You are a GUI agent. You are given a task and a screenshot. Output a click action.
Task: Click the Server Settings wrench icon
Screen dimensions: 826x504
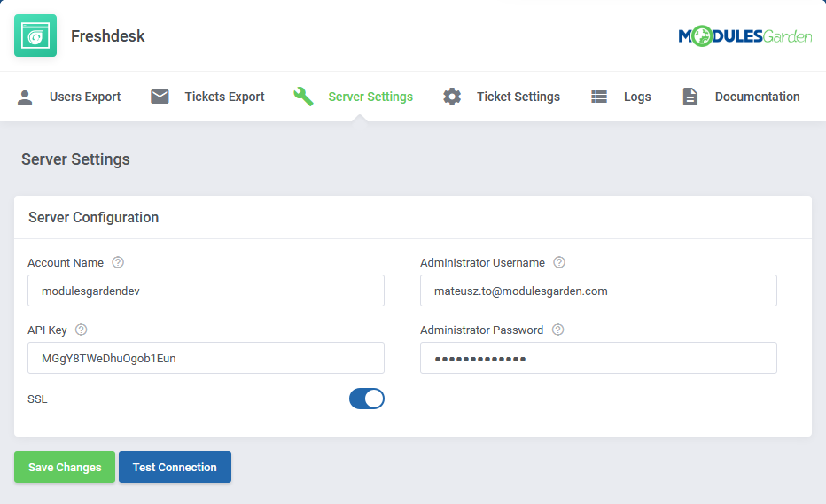pos(303,97)
